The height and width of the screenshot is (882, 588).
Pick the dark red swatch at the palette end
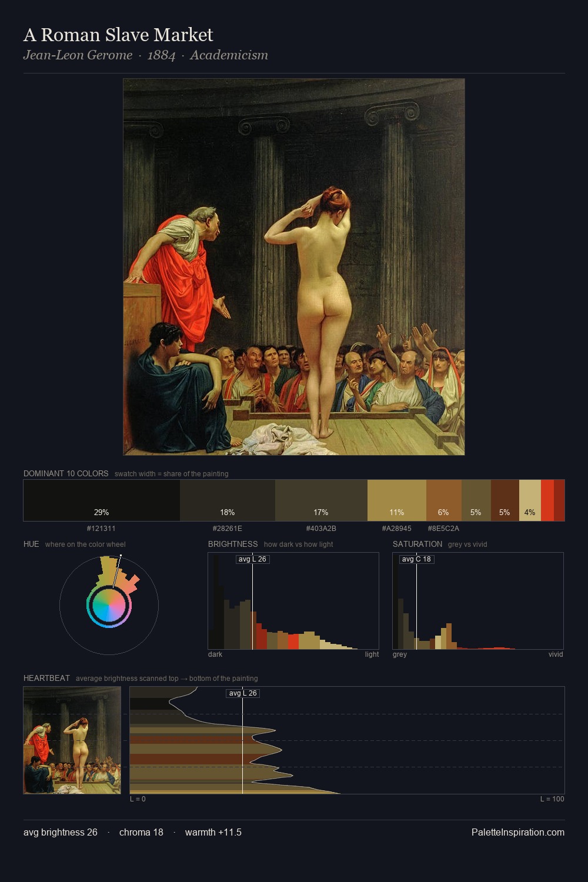coord(559,500)
